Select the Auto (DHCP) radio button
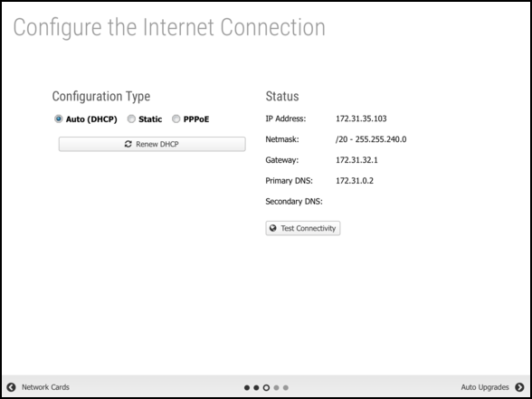The image size is (532, 399). pyautogui.click(x=58, y=119)
